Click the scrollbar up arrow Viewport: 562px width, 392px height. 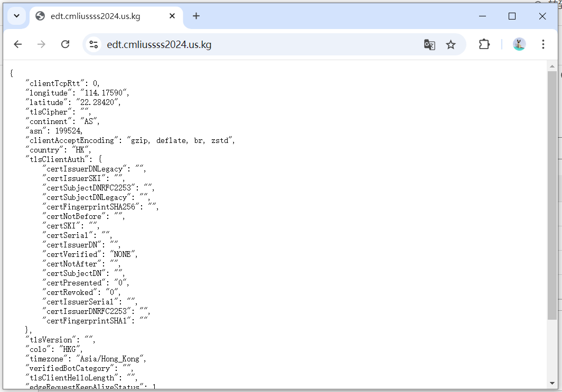552,66
